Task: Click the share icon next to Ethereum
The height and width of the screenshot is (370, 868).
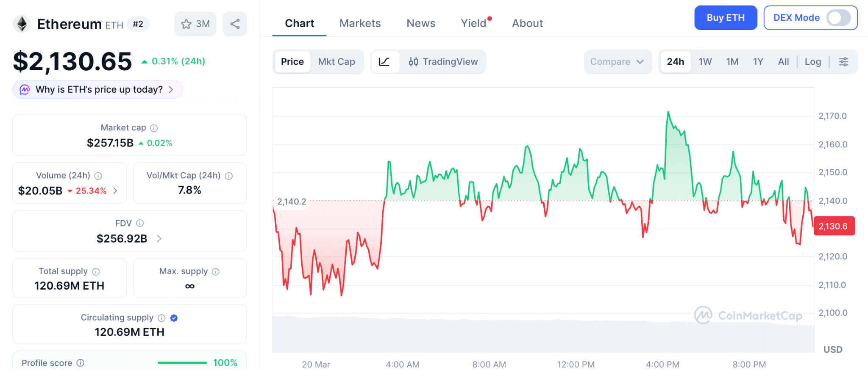Action: point(235,24)
